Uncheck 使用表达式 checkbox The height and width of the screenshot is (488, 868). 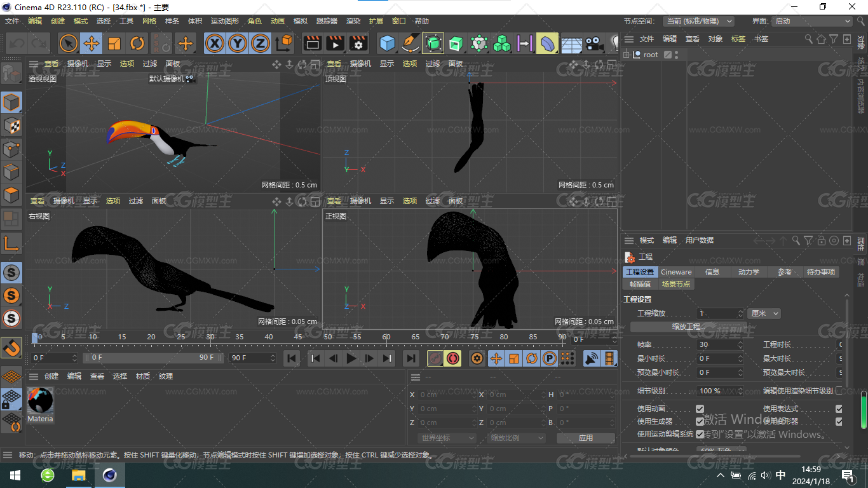pyautogui.click(x=839, y=409)
